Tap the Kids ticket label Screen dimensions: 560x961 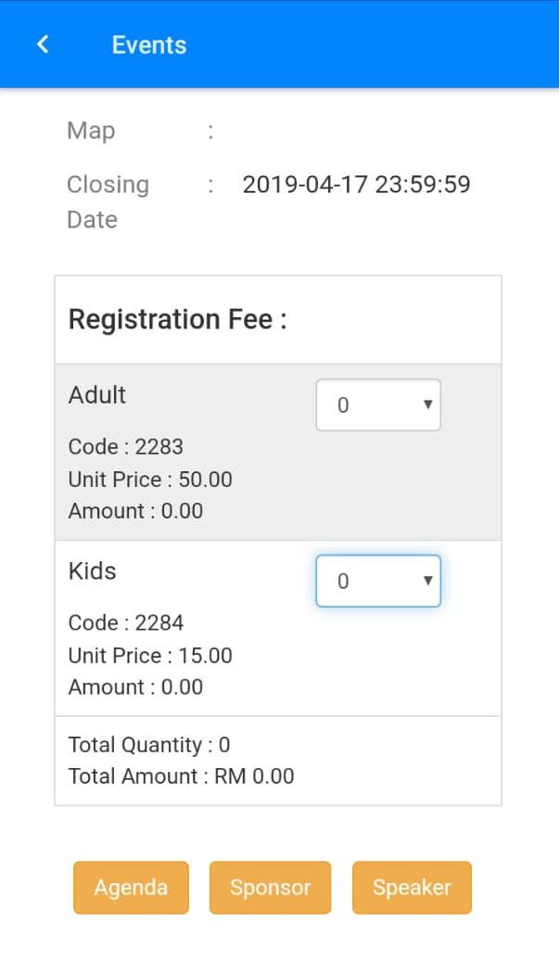pos(93,571)
